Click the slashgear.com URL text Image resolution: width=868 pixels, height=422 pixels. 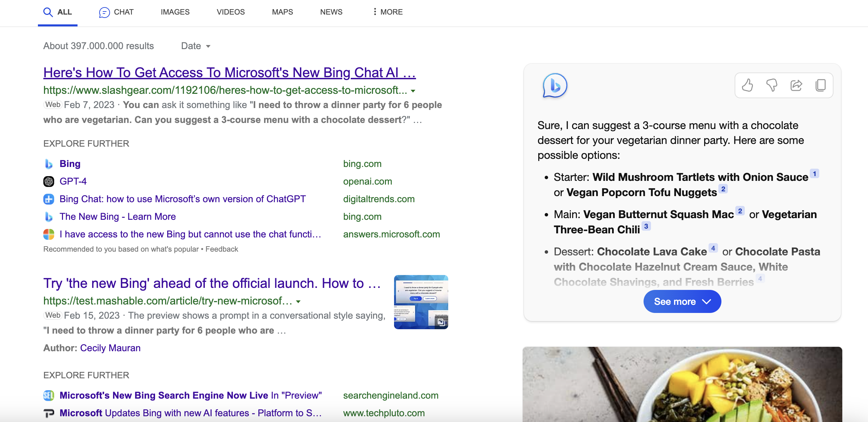(225, 90)
